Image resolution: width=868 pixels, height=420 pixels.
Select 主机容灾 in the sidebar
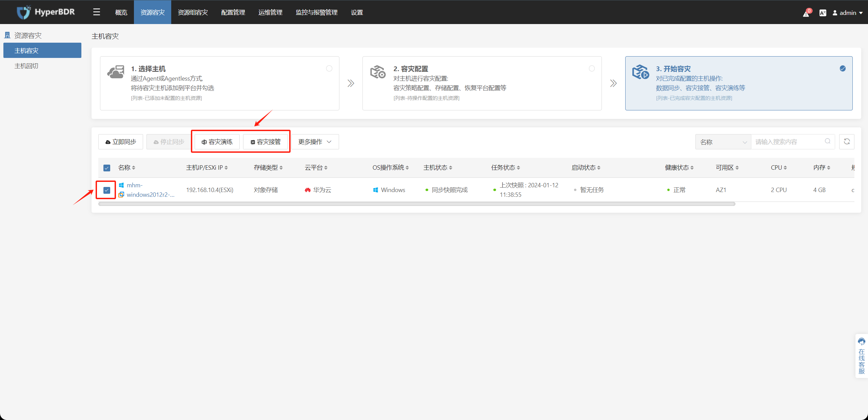tap(42, 50)
